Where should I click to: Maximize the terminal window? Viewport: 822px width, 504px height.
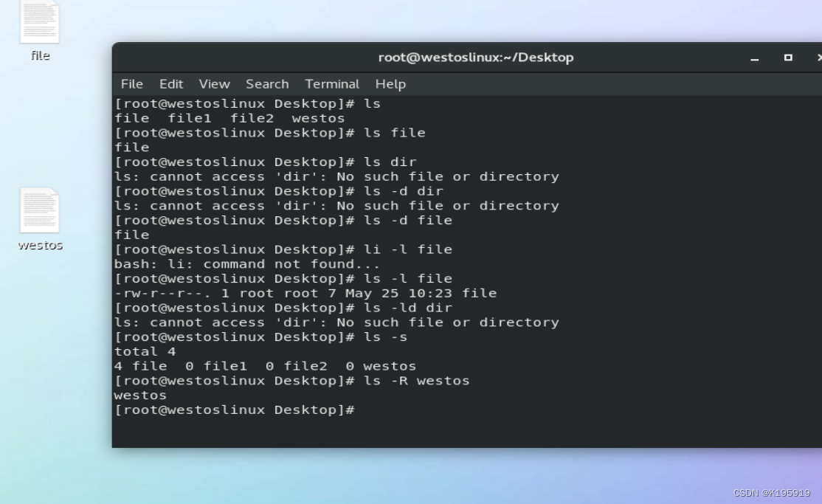pos(788,58)
